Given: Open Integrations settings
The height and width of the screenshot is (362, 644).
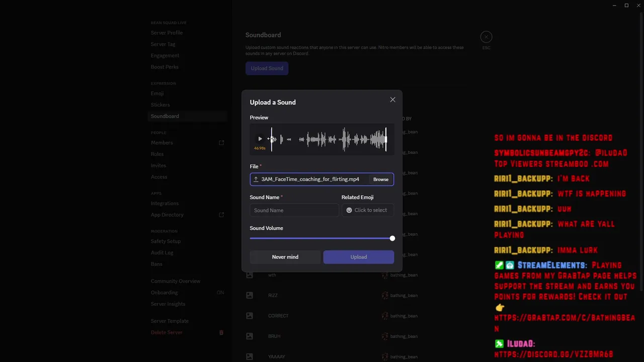Looking at the screenshot, I should tap(165, 204).
